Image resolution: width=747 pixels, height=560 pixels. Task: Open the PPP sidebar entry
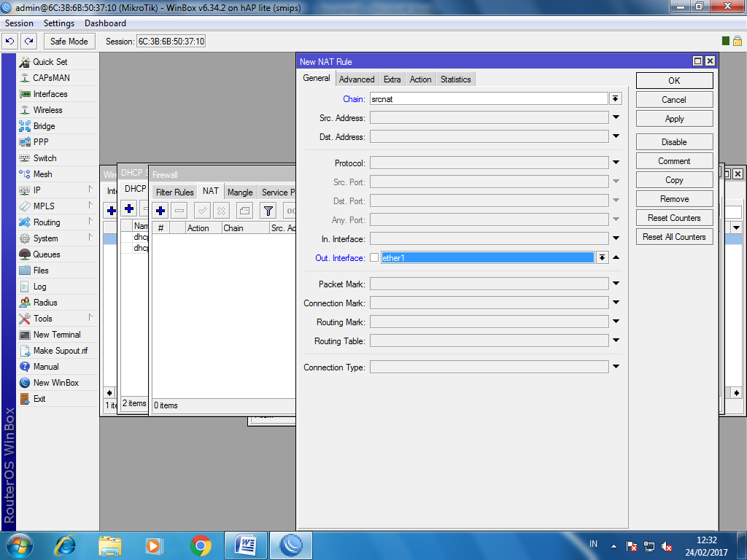(34, 142)
